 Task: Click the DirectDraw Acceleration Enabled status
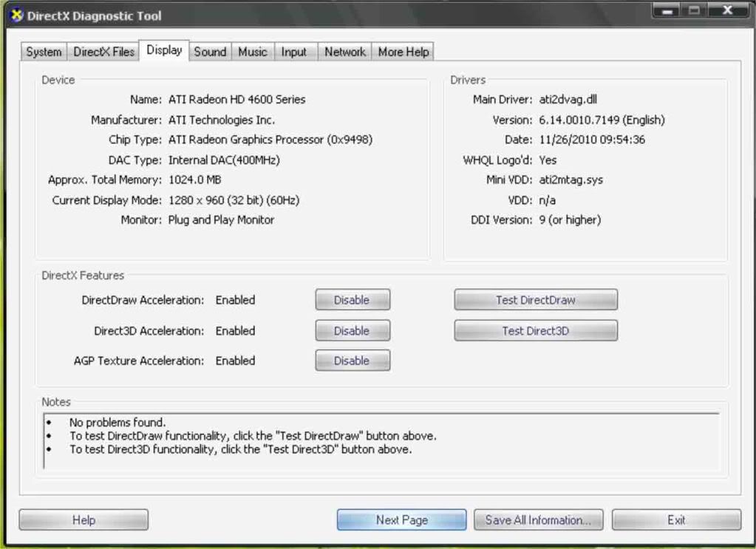[x=235, y=300]
